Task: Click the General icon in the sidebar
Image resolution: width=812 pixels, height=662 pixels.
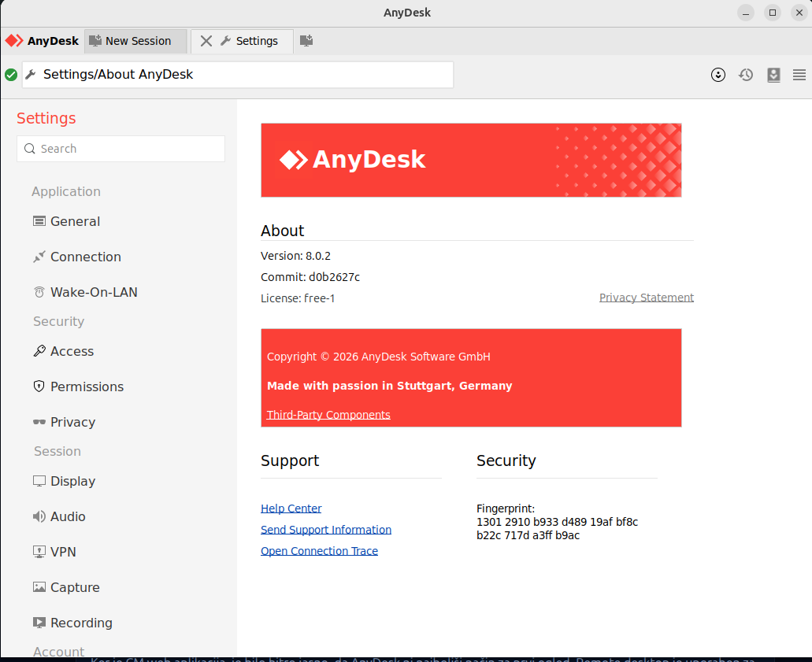Action: (x=39, y=221)
